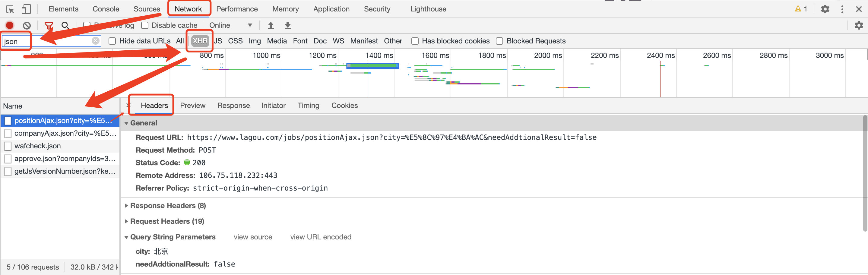The image size is (868, 275).
Task: Open the Application tab
Action: point(331,9)
